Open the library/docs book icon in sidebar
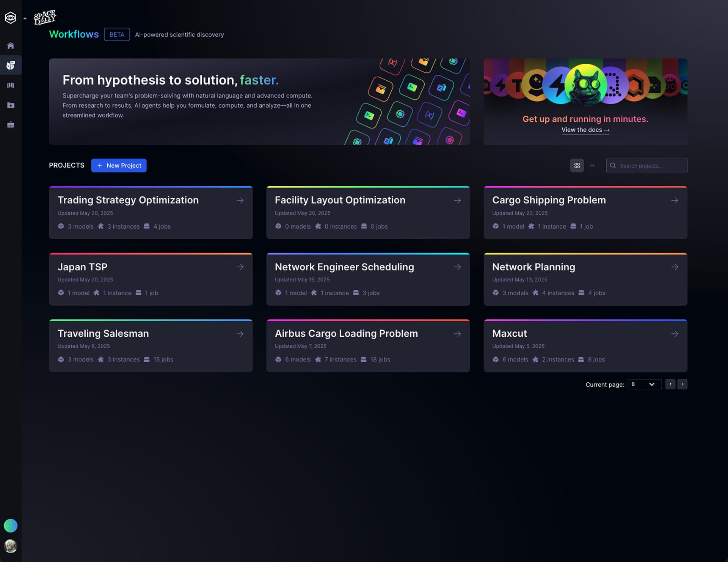 click(11, 85)
